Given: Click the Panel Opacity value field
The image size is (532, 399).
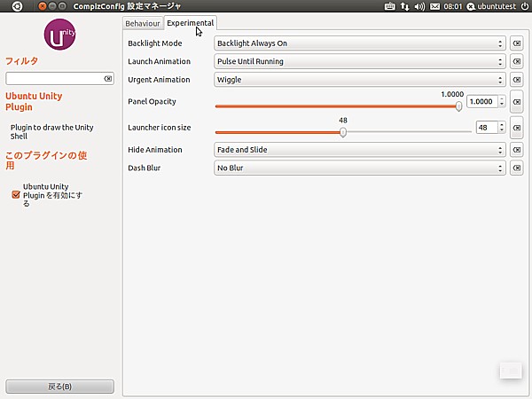Looking at the screenshot, I should click(x=482, y=101).
